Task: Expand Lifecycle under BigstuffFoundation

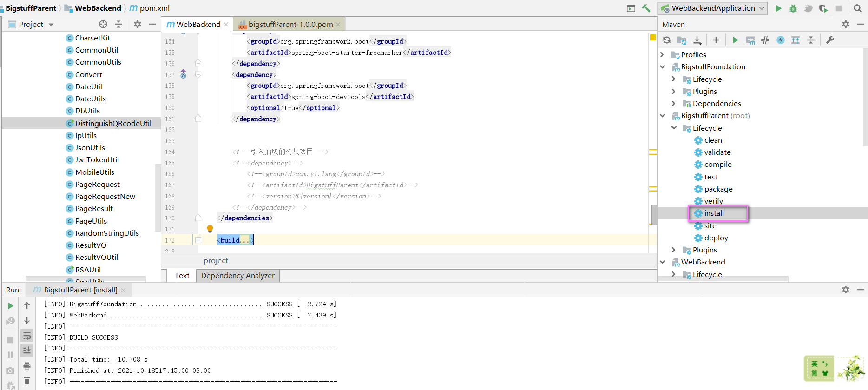Action: (x=674, y=79)
